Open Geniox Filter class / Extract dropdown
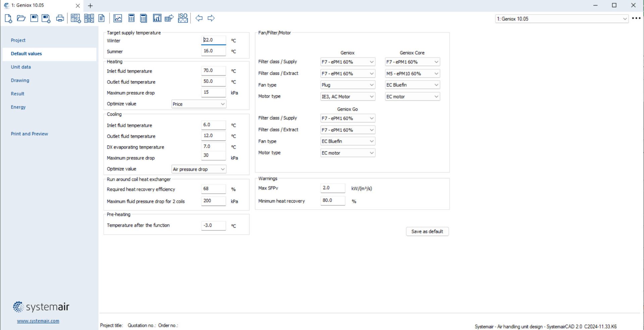This screenshot has height=330, width=644. point(347,74)
